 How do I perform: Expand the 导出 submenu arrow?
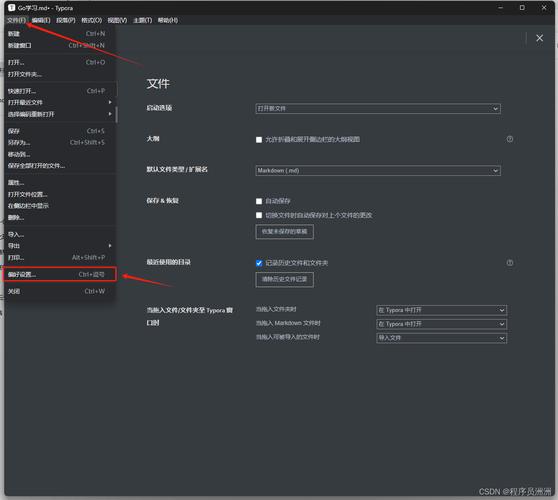pos(110,246)
